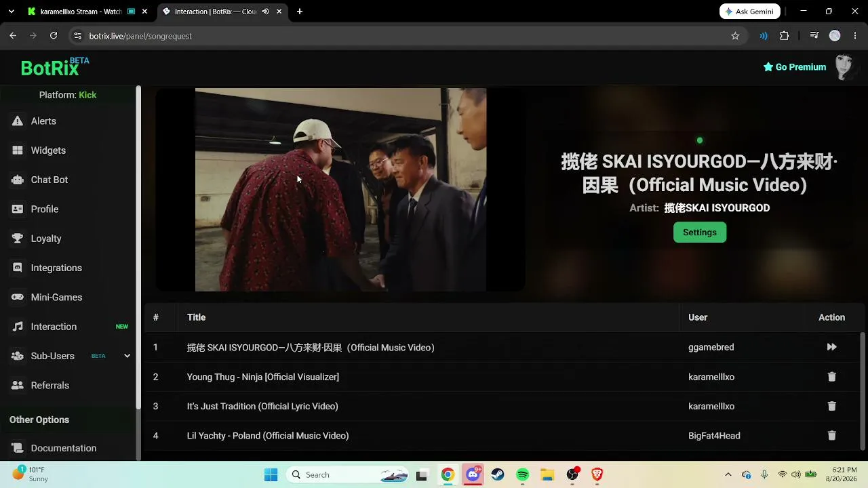Open volume control in system tray
868x488 pixels.
(x=796, y=474)
